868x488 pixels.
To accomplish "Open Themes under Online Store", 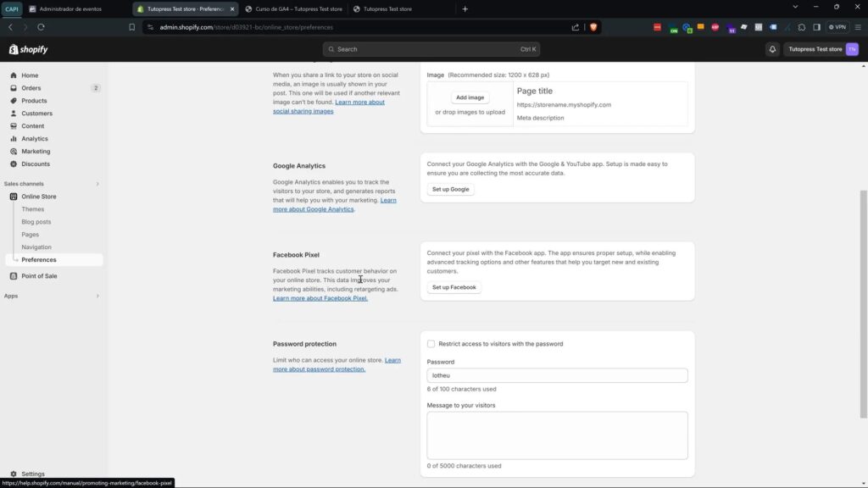I will click(33, 209).
